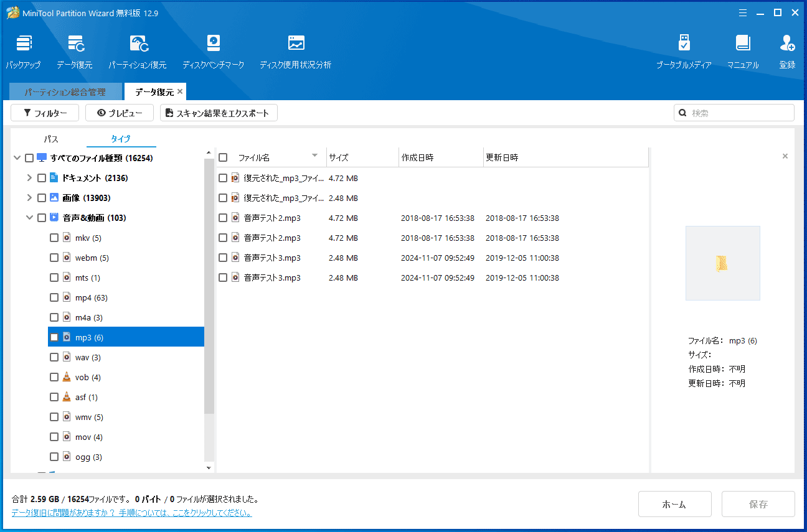
Task: Sort by the サイズ column header
Action: click(x=362, y=157)
